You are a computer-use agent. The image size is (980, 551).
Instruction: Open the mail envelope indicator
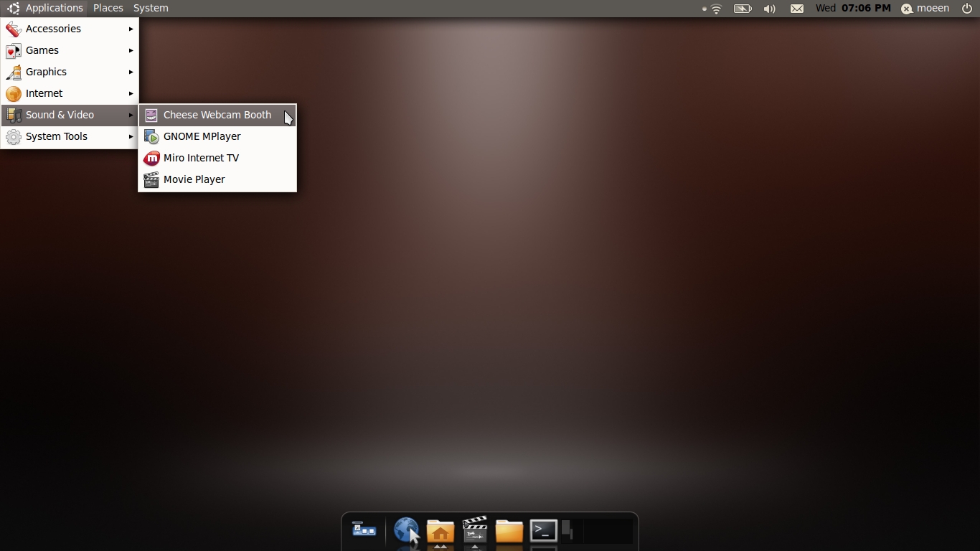(x=797, y=9)
